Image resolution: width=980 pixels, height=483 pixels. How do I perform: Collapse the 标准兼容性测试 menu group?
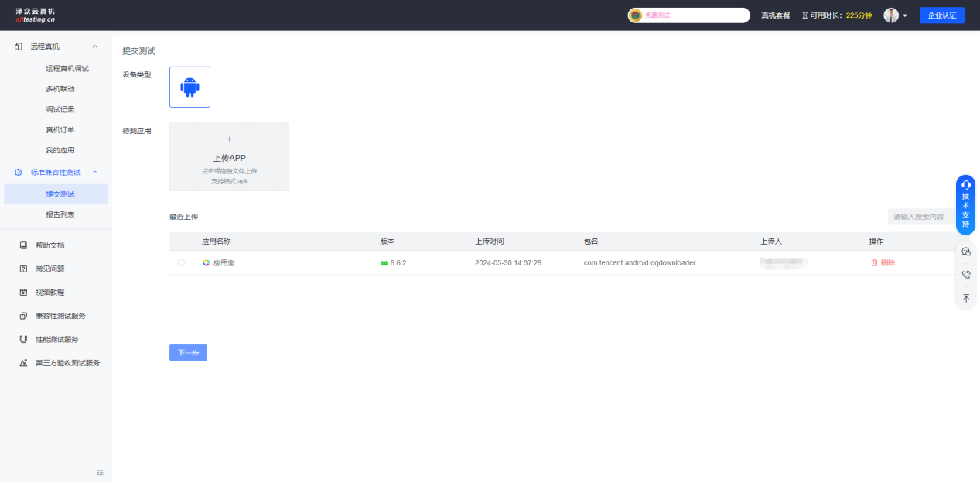point(94,172)
